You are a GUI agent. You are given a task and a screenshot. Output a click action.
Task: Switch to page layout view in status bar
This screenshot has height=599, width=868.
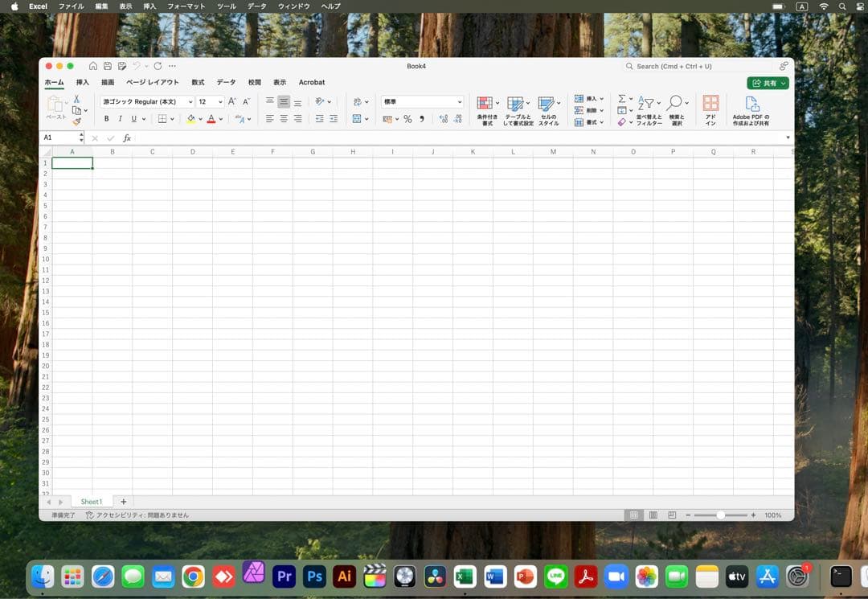click(x=653, y=515)
